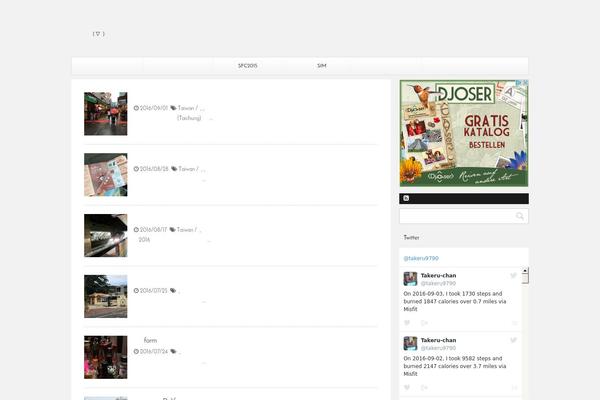Click the word form in post title
600x400 pixels.
click(150, 340)
